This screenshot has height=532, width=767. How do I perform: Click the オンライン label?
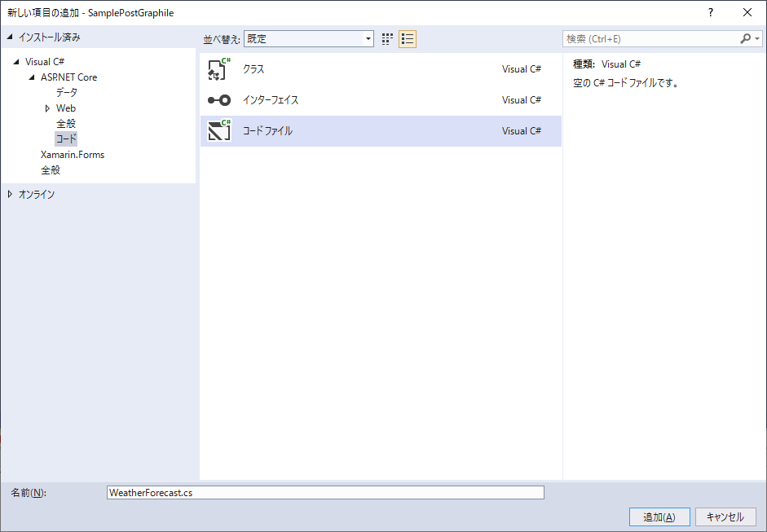[37, 194]
